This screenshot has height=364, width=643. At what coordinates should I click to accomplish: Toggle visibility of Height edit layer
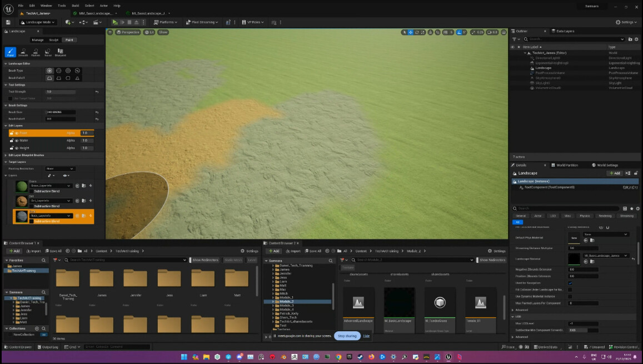point(17,148)
